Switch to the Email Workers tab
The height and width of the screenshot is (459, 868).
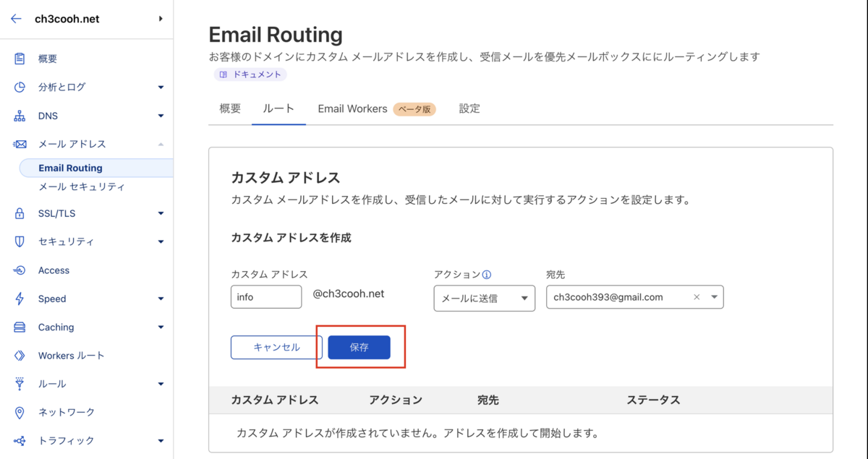[x=352, y=108]
